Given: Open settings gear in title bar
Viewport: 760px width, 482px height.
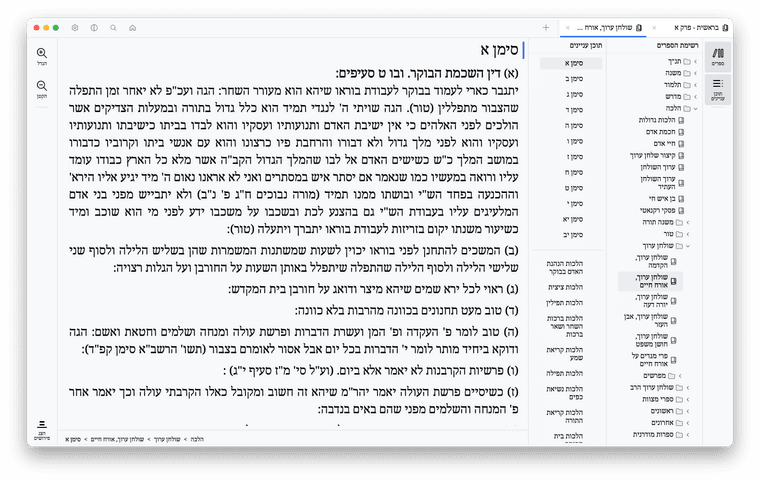Looking at the screenshot, I should pyautogui.click(x=76, y=27).
